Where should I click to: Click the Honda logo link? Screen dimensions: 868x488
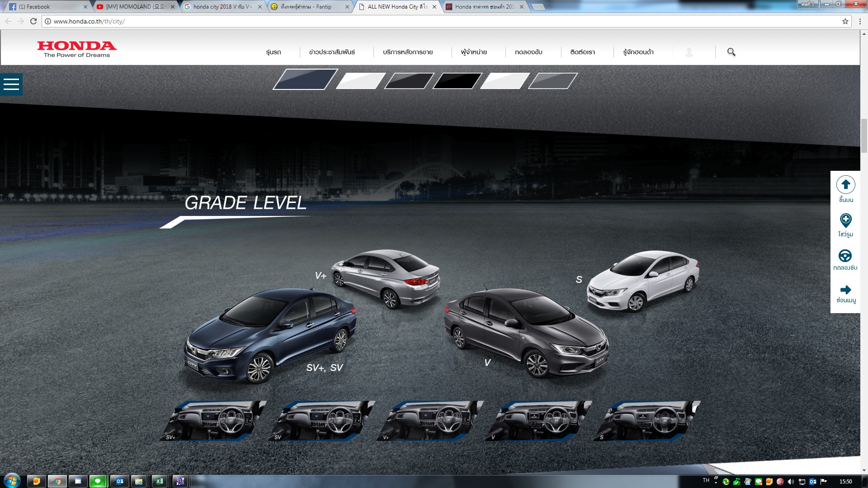(x=77, y=49)
